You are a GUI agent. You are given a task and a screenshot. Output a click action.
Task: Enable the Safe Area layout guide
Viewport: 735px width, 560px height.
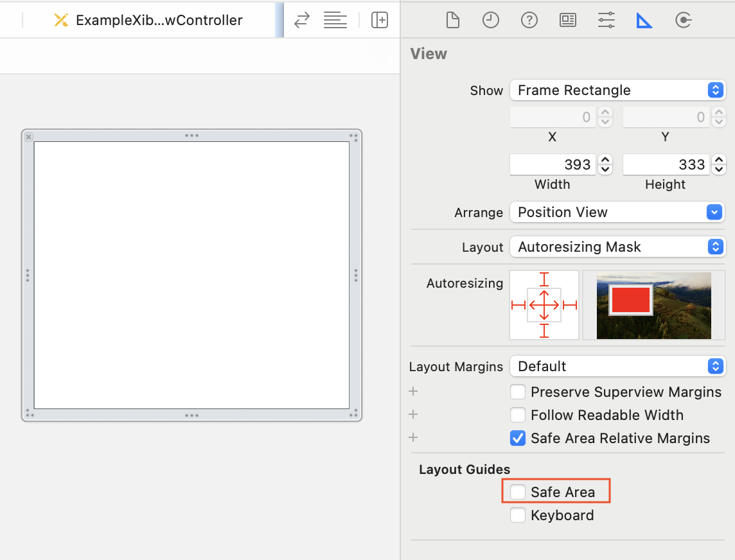click(518, 492)
